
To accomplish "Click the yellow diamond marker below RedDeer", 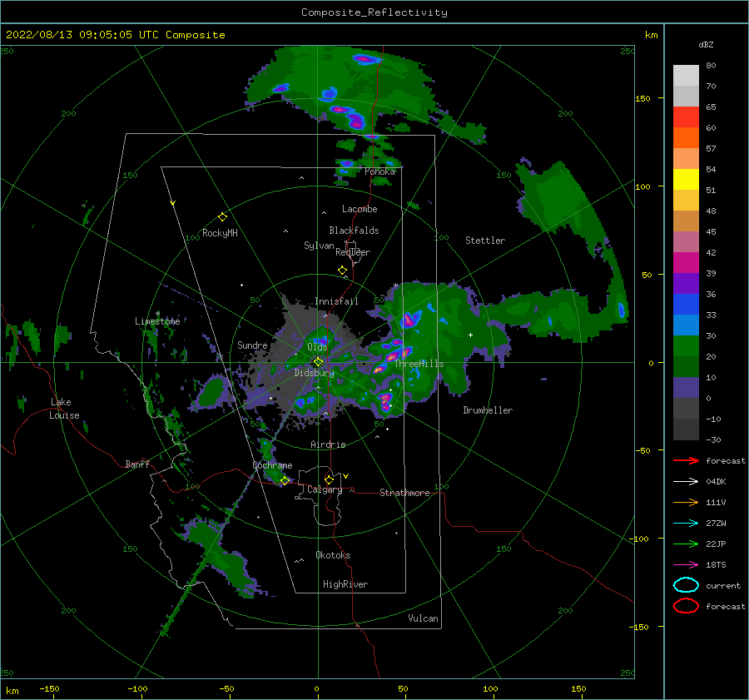I will (342, 270).
